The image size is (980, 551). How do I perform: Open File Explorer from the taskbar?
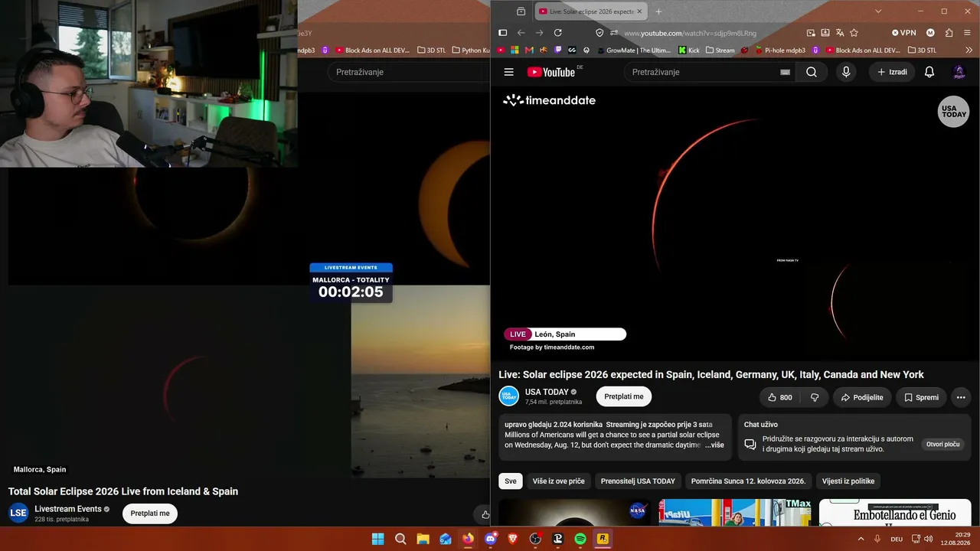[423, 539]
